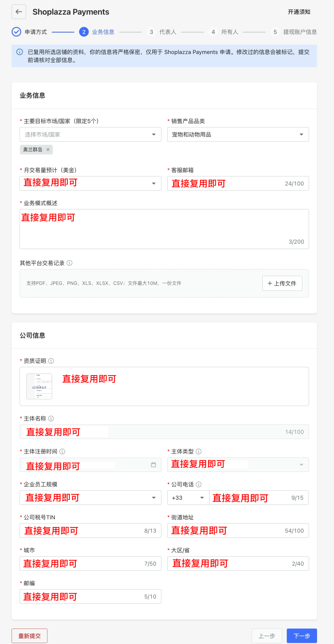This screenshot has width=334, height=644.
Task: Click the 客服邮箱 input field
Action: tap(238, 183)
